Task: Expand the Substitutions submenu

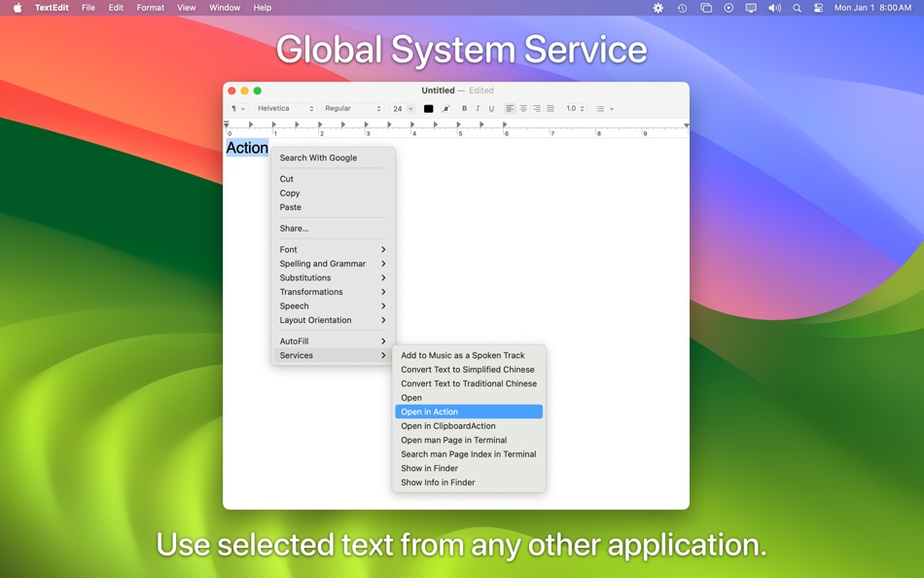Action: (333, 277)
